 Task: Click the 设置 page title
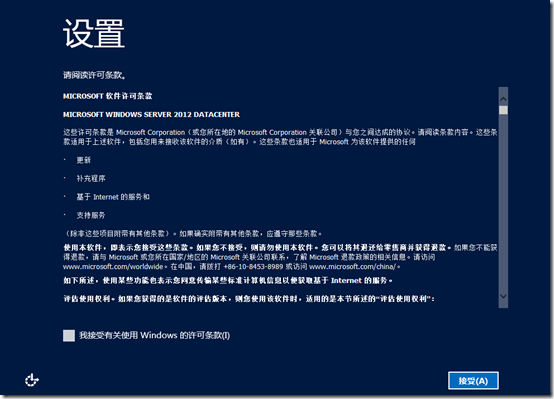[x=94, y=33]
